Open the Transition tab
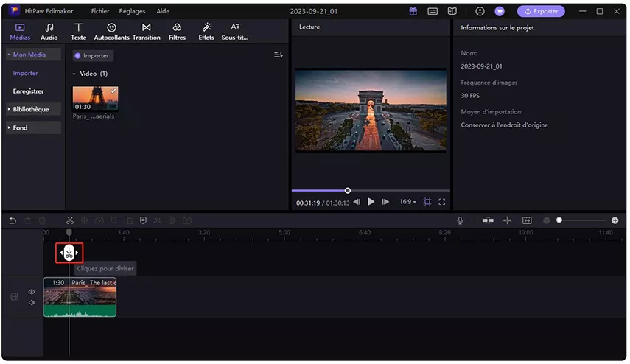The width and height of the screenshot is (630, 364). (x=146, y=32)
